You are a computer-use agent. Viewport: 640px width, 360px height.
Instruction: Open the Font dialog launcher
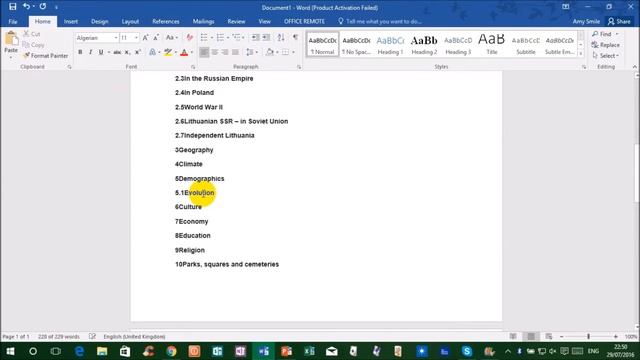tap(193, 67)
